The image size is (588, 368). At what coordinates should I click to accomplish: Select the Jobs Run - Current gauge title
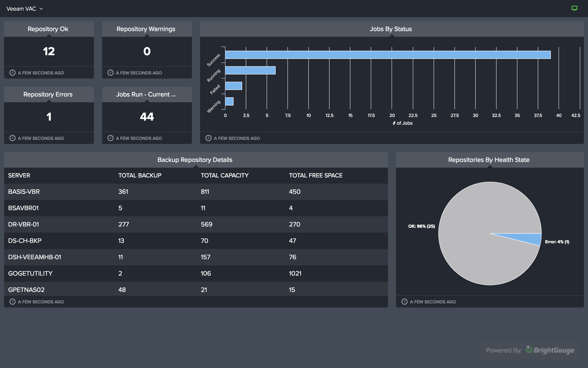point(146,94)
